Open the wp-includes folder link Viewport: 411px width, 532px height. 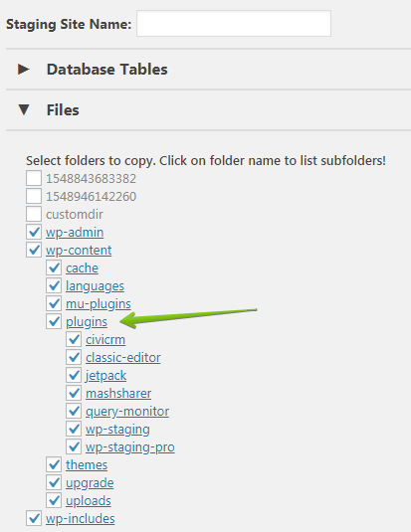pos(81,519)
